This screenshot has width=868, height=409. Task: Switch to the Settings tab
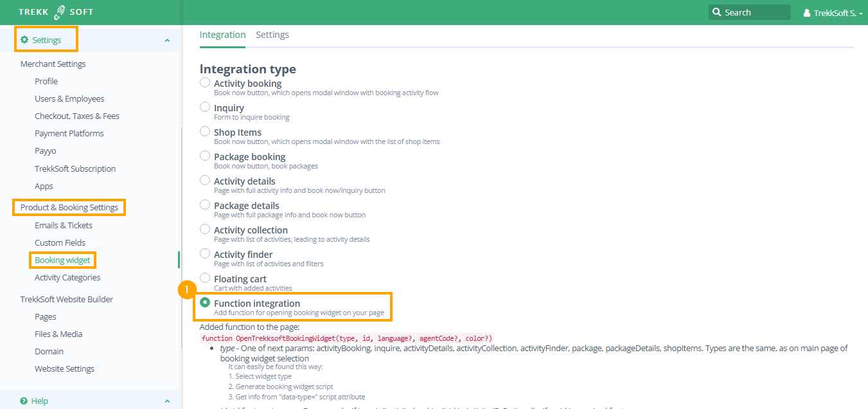coord(272,35)
